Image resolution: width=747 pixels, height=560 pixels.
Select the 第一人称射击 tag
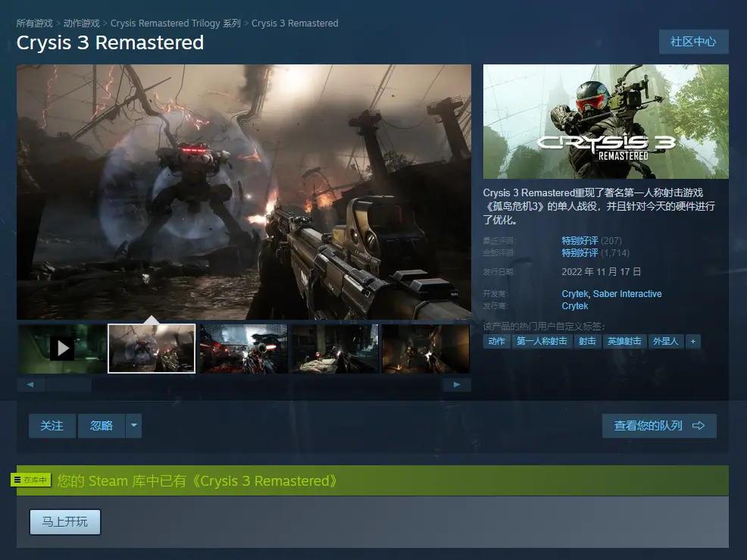point(542,341)
